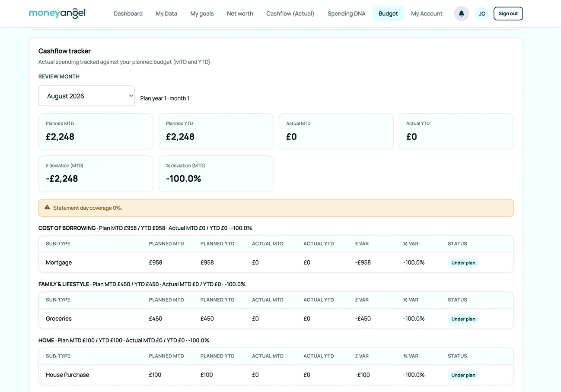
Task: Select the % deviation (MTD) card
Action: (x=216, y=174)
